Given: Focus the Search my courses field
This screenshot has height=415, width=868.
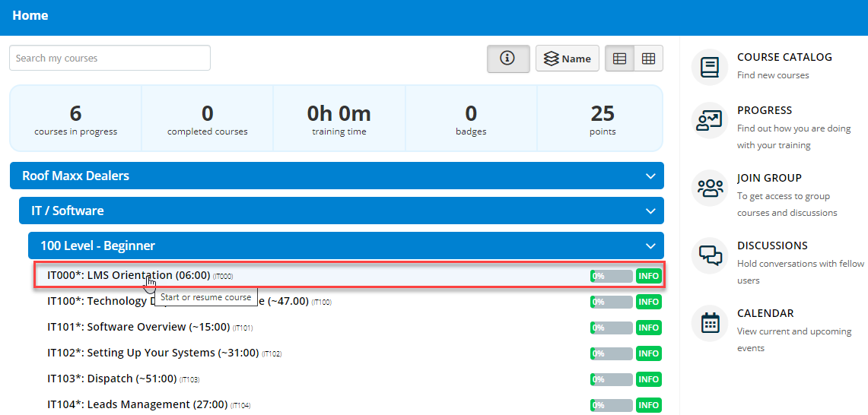Looking at the screenshot, I should pyautogui.click(x=110, y=58).
